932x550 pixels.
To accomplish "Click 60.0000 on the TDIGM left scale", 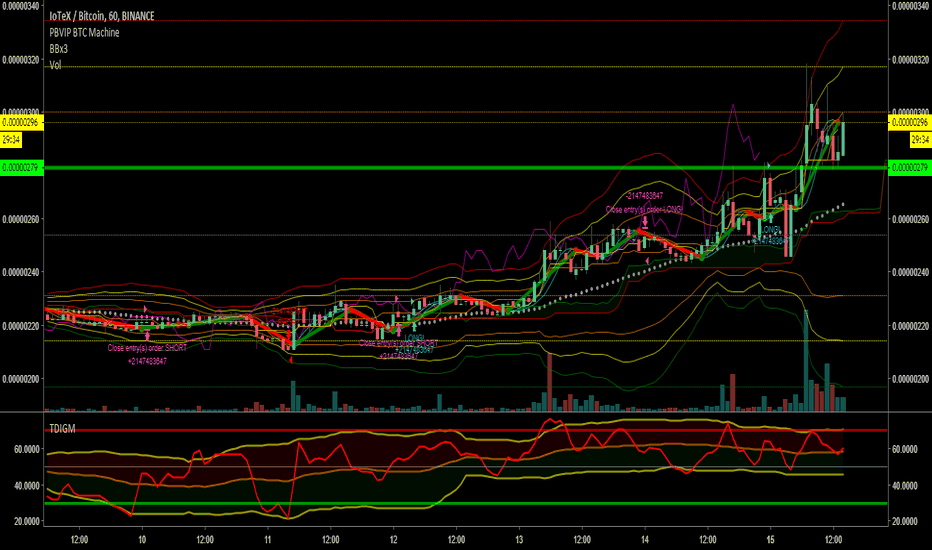I will click(x=27, y=450).
